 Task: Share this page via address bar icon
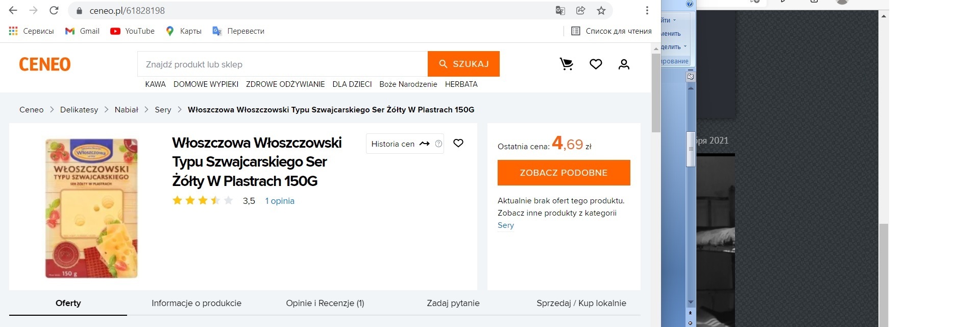[x=581, y=11]
